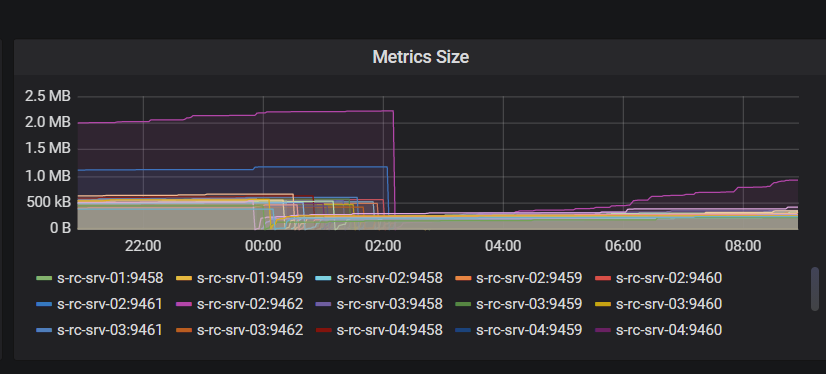Click the 06:00 time axis label
Viewport: 826px width, 374px height.
tap(623, 245)
